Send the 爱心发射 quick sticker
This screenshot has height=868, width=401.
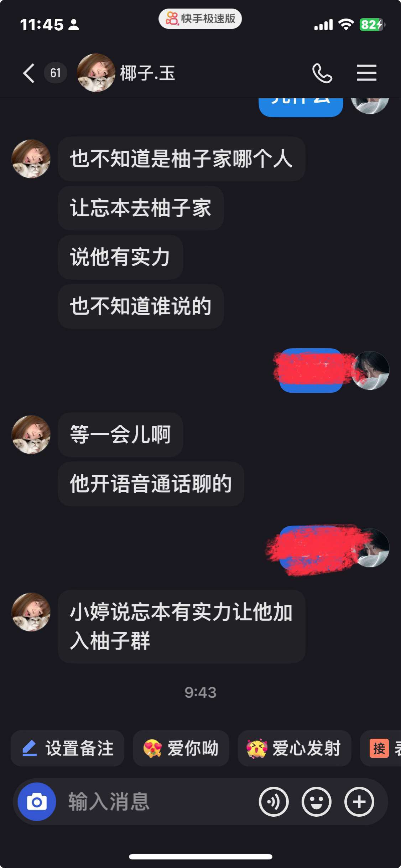294,748
